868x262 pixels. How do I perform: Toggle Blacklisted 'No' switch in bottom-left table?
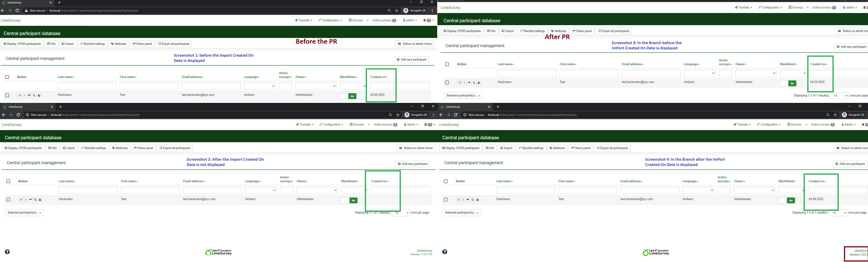point(349,201)
